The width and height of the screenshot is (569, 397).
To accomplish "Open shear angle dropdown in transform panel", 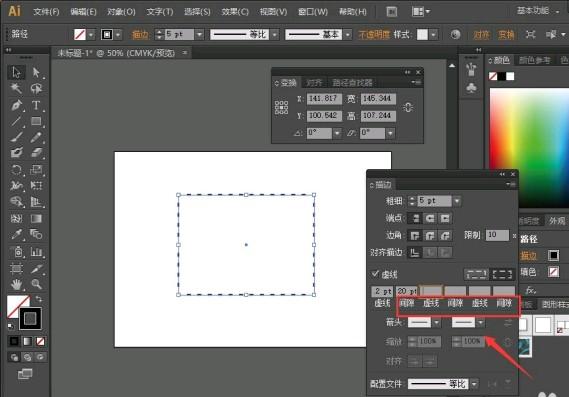I will [x=390, y=133].
